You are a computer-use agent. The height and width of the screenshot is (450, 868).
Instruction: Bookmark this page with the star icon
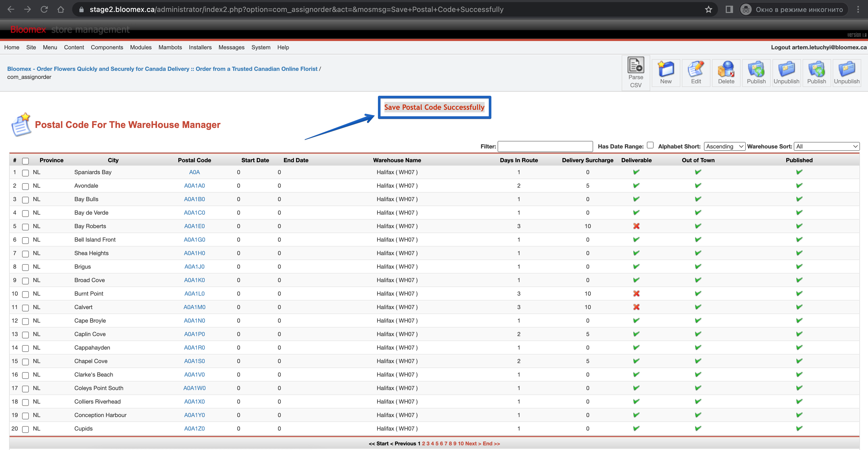(x=709, y=9)
